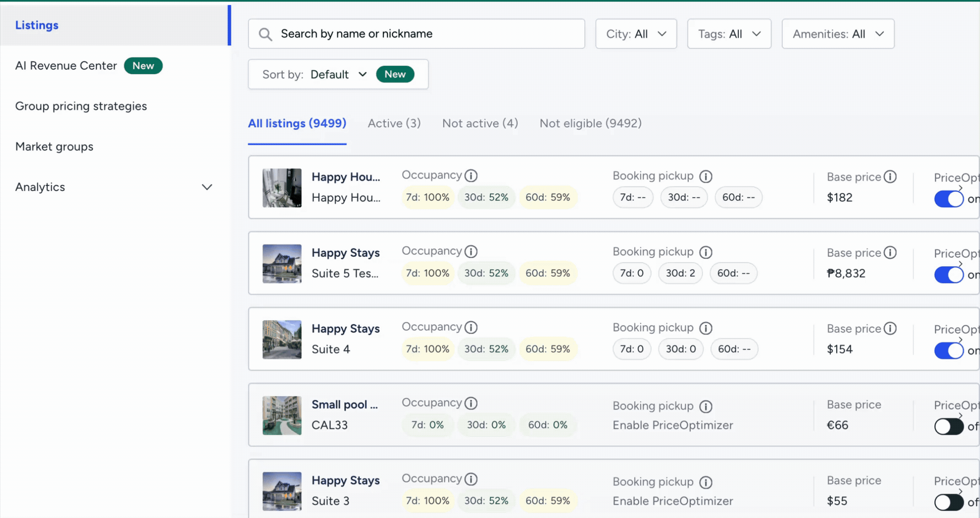Image resolution: width=980 pixels, height=518 pixels.
Task: Click the search magnifier icon
Action: pos(265,34)
